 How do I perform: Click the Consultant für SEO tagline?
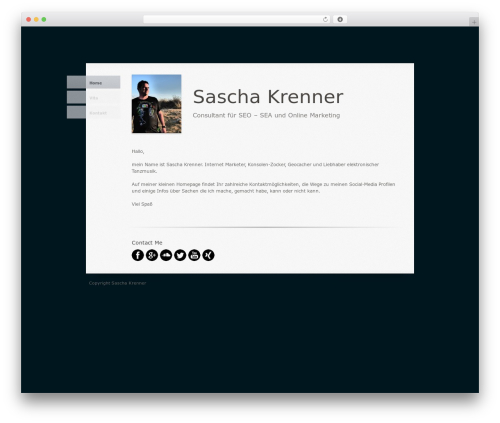click(x=266, y=115)
